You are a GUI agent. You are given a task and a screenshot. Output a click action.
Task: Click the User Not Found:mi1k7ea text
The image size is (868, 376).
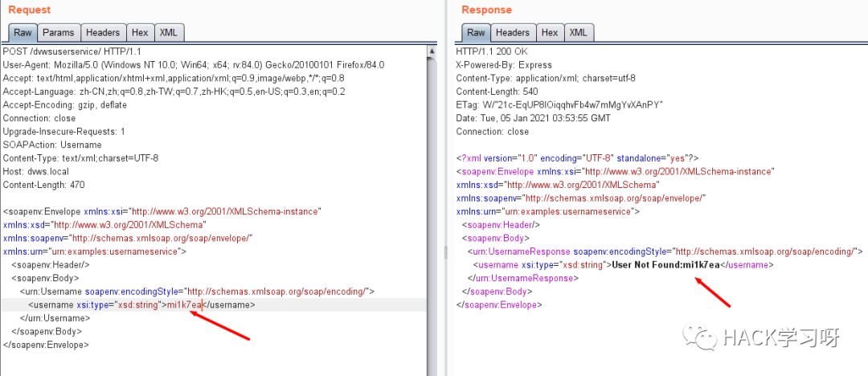666,264
